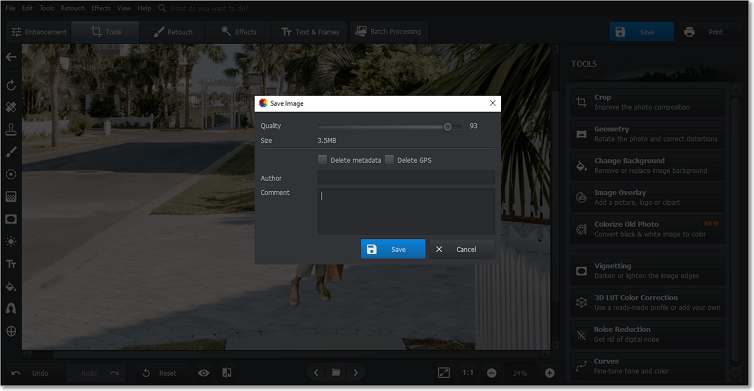The height and width of the screenshot is (391, 754).
Task: Click Save in the Save Image dialog
Action: pos(393,249)
